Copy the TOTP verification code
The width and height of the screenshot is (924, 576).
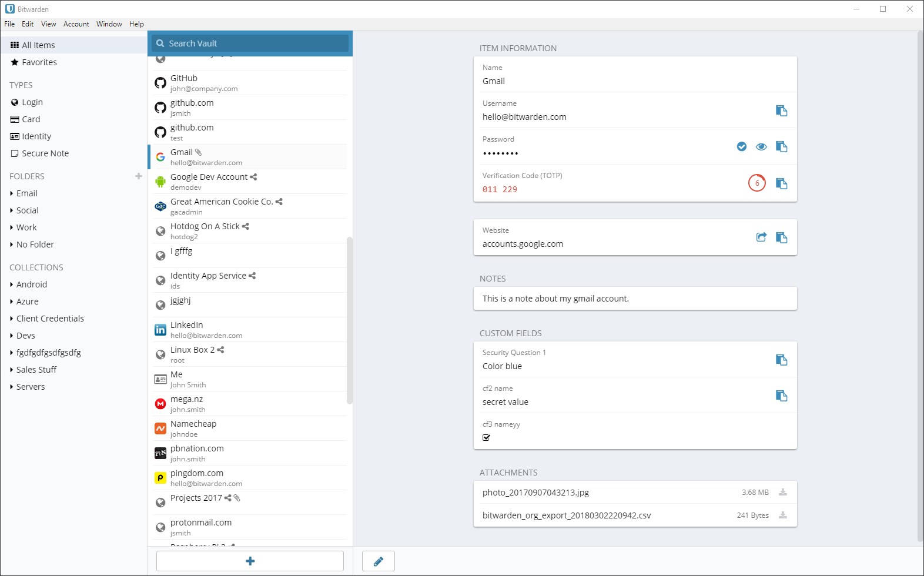click(x=781, y=183)
